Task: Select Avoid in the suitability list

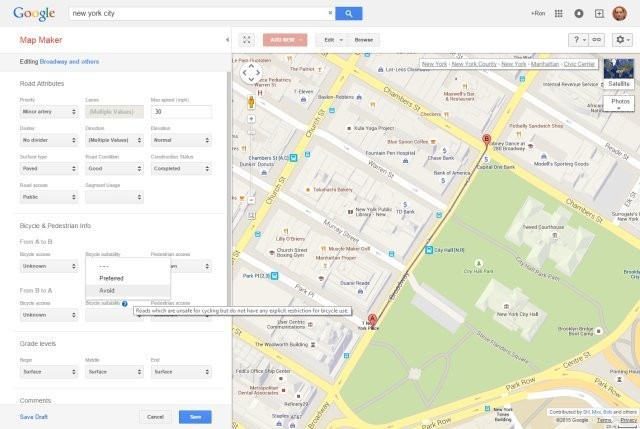Action: (108, 290)
